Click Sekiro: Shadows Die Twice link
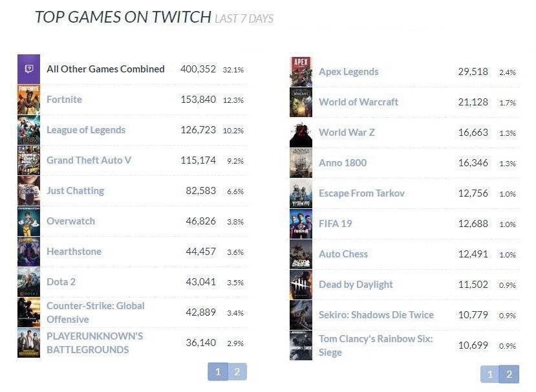 coord(376,314)
